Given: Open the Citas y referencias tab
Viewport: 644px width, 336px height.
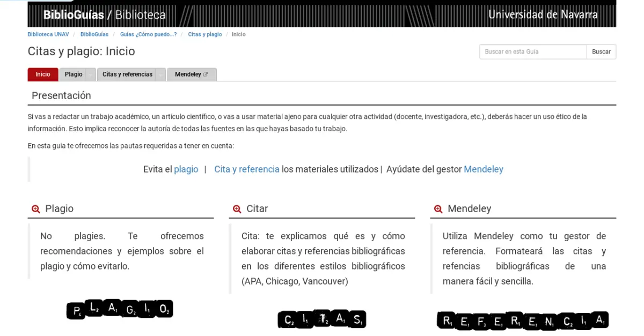Looking at the screenshot, I should [127, 74].
